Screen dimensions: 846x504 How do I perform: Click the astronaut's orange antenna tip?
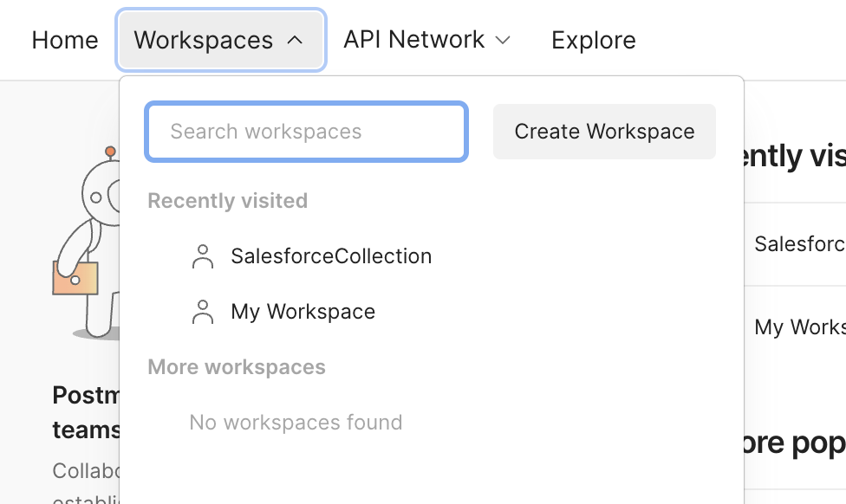[110, 152]
